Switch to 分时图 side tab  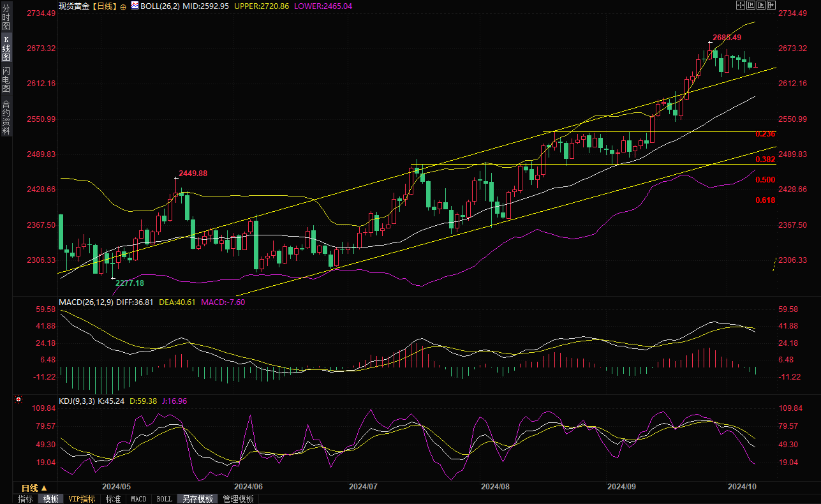pyautogui.click(x=6, y=17)
